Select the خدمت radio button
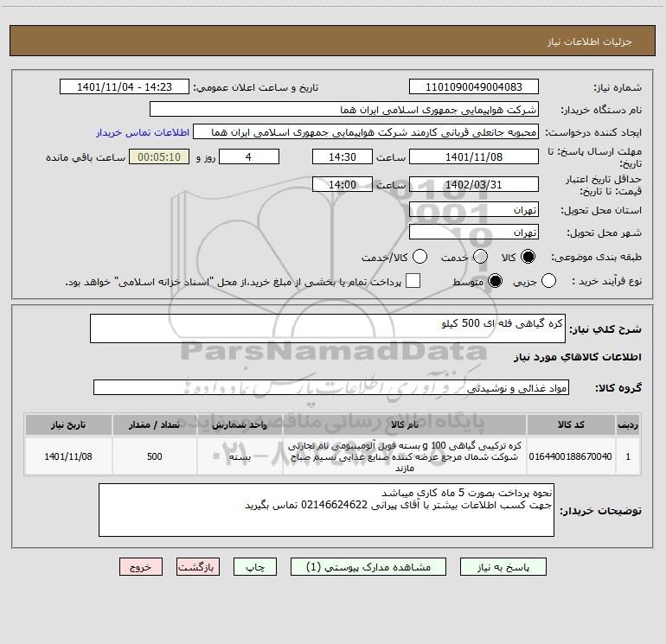This screenshot has width=666, height=644. click(x=480, y=257)
